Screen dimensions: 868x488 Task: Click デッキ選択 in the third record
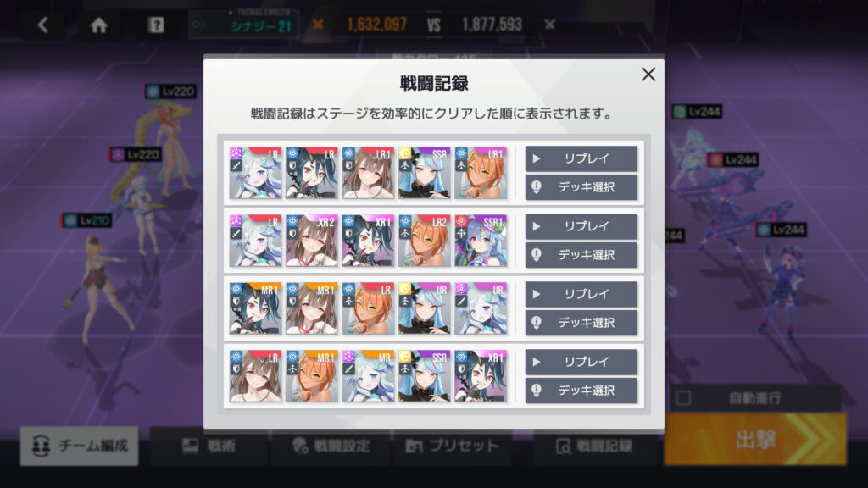(x=581, y=323)
